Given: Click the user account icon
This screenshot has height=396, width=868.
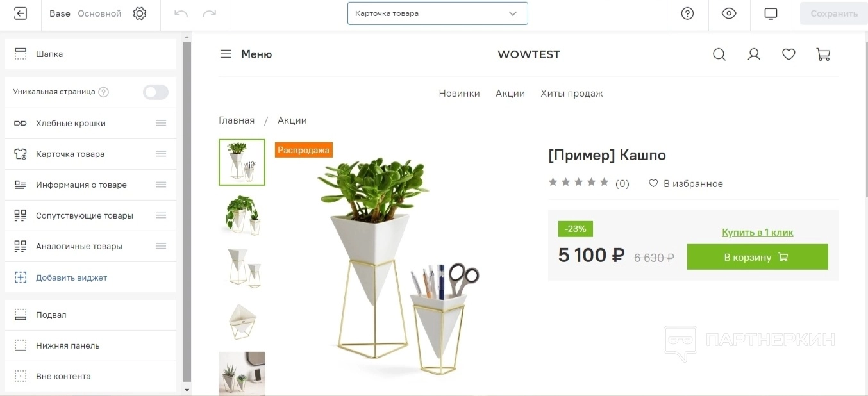Looking at the screenshot, I should [754, 54].
